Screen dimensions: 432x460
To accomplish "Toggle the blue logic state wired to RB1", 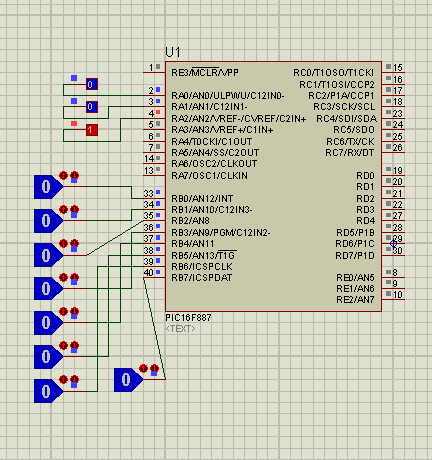I will [x=48, y=221].
